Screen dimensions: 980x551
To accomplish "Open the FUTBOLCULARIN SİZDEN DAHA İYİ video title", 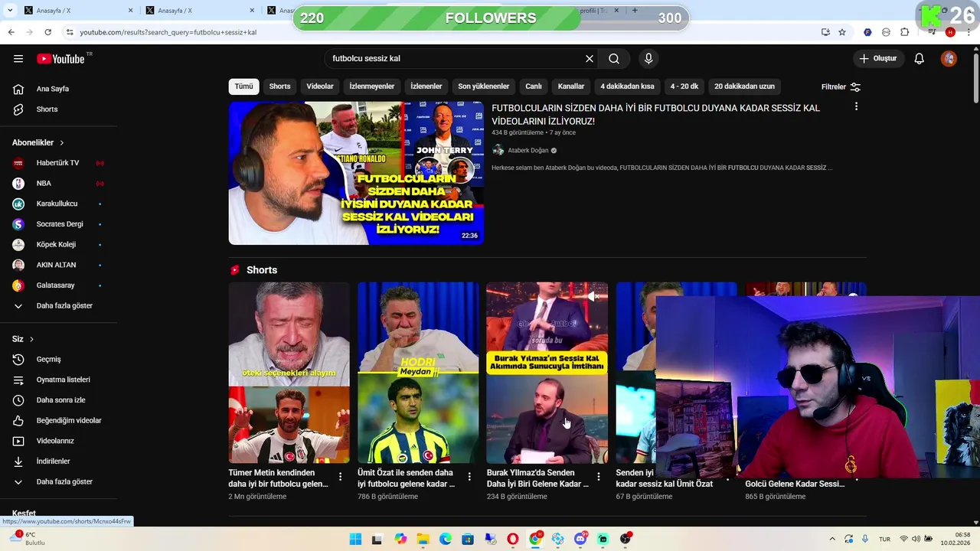I will coord(655,115).
